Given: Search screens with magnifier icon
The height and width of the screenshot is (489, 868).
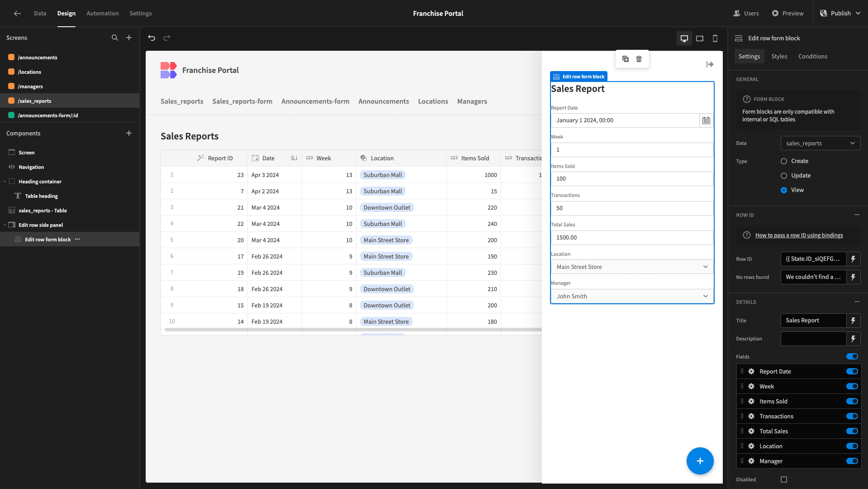Looking at the screenshot, I should pyautogui.click(x=115, y=38).
